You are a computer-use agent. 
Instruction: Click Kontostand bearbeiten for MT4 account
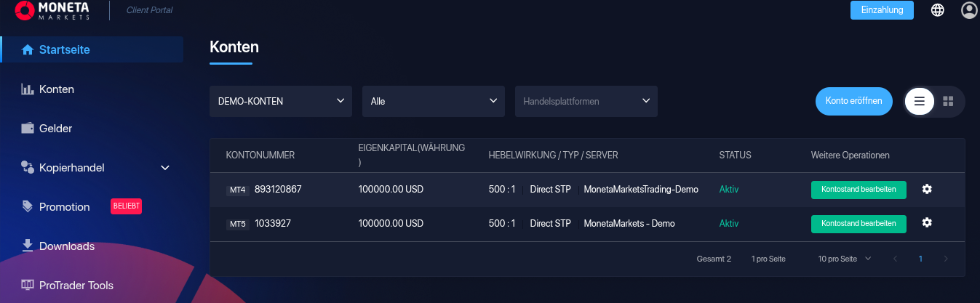tap(859, 189)
